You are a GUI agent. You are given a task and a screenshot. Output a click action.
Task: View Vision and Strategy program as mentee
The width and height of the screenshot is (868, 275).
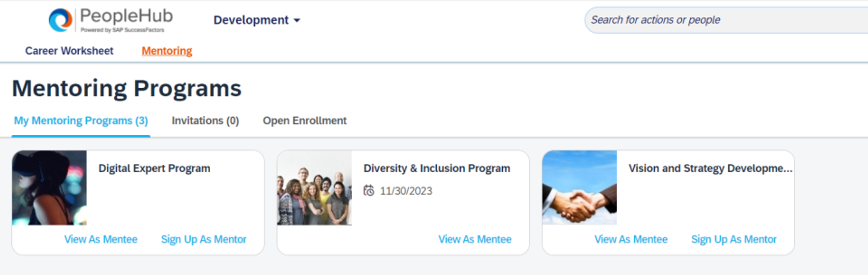[x=631, y=239]
